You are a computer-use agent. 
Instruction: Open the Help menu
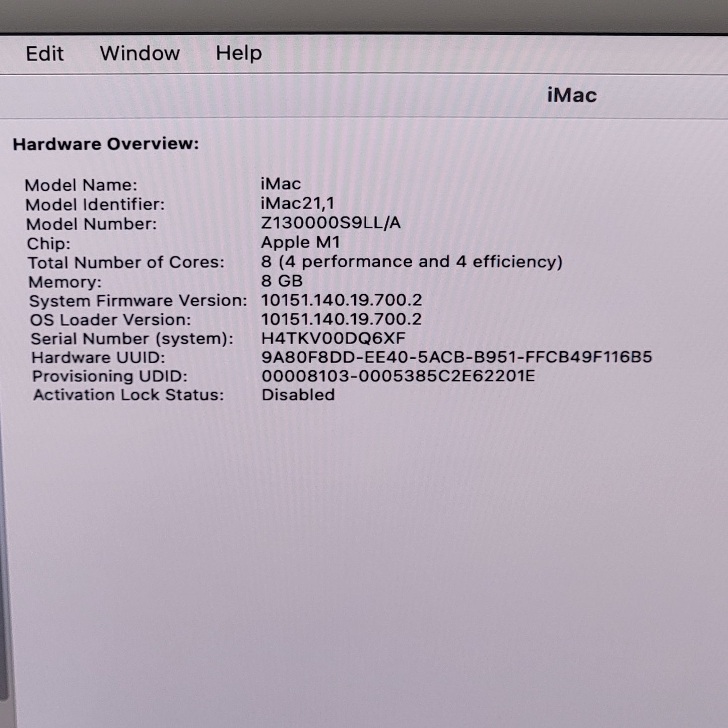point(238,52)
